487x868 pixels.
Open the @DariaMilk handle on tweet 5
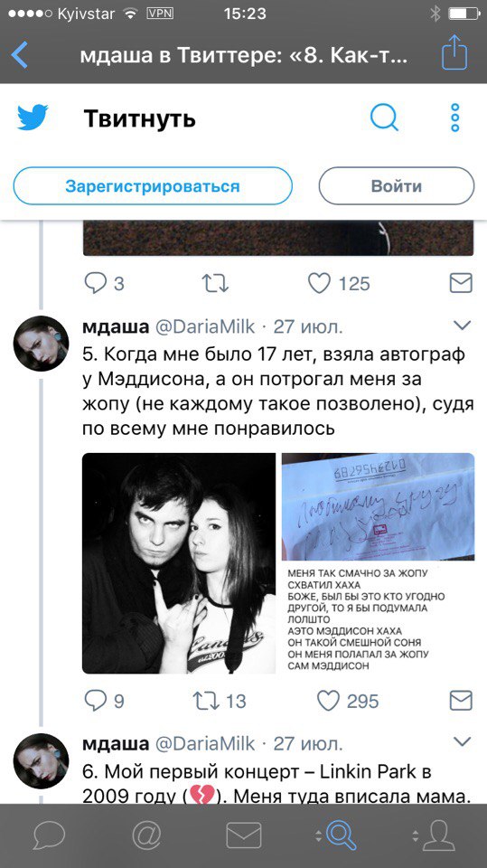(205, 326)
